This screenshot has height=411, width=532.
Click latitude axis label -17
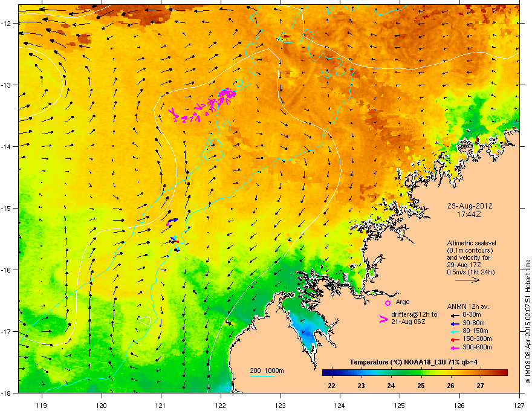tap(6, 331)
